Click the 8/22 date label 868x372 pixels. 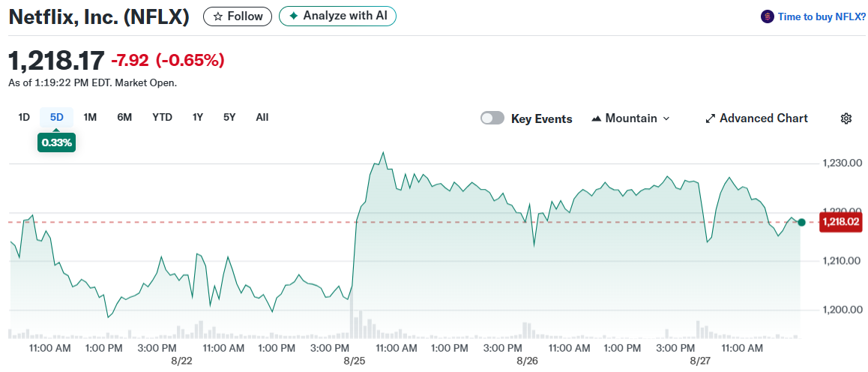tap(181, 360)
